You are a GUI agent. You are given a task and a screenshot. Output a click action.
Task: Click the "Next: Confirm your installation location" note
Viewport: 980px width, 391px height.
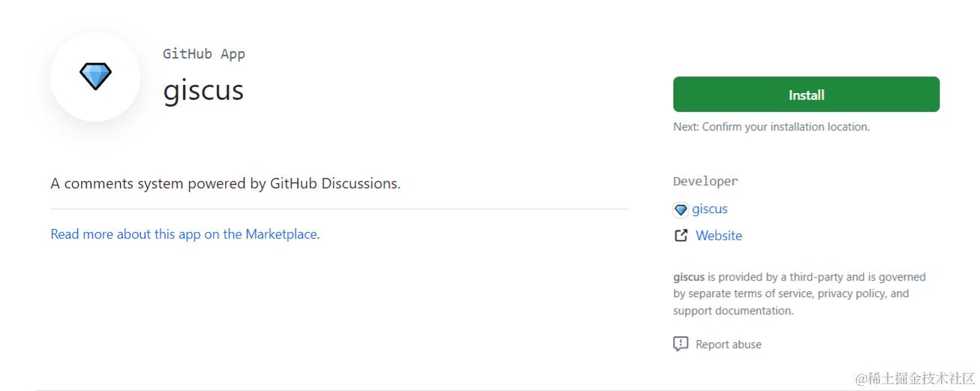tap(771, 127)
